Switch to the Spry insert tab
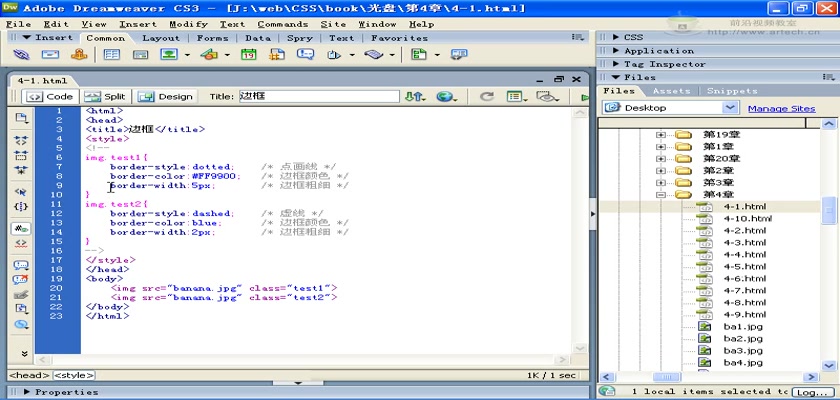 (x=299, y=38)
